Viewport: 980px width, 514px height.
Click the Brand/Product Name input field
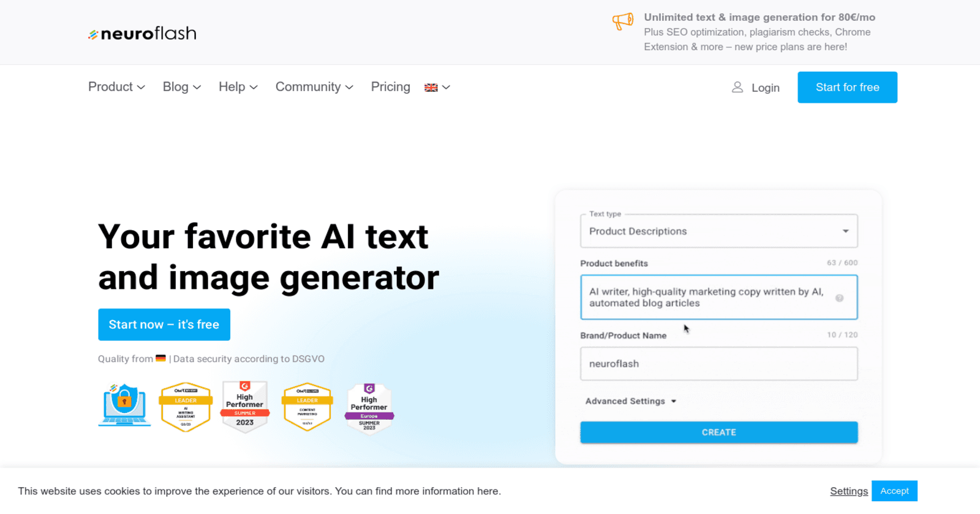718,363
